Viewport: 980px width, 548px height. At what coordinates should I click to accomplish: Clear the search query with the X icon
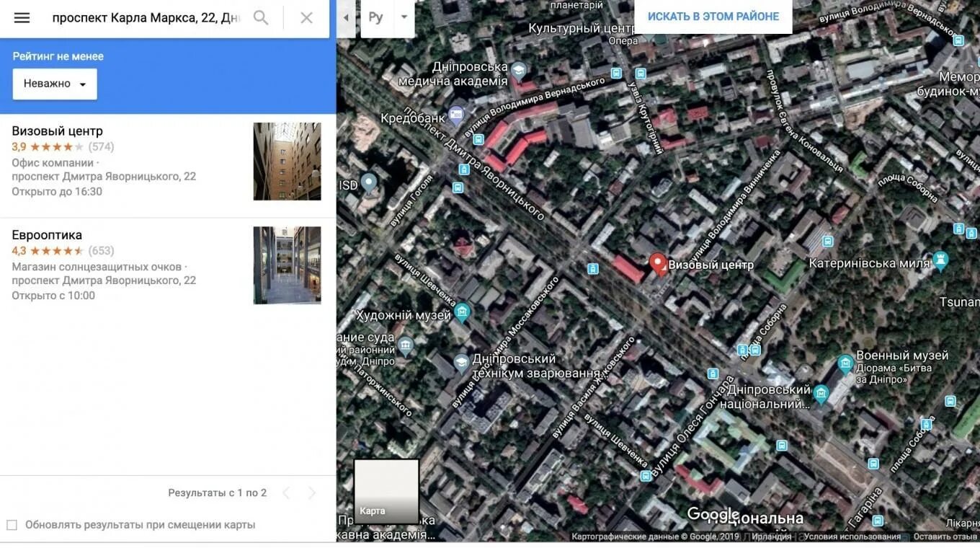coord(306,17)
